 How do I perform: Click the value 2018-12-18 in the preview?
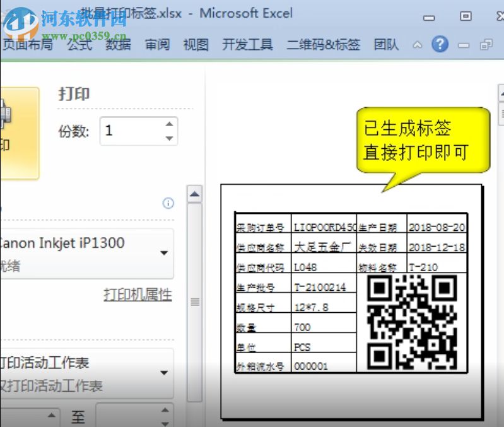(437, 247)
